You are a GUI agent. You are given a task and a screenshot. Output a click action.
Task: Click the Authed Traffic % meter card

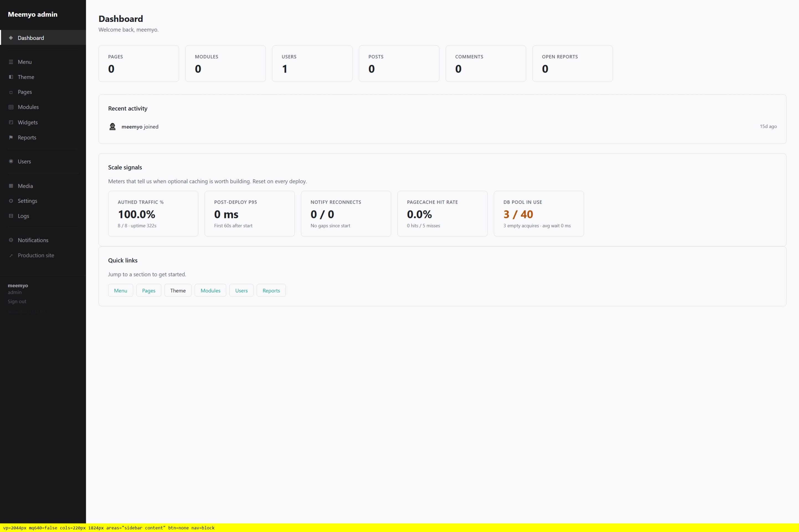(x=153, y=214)
